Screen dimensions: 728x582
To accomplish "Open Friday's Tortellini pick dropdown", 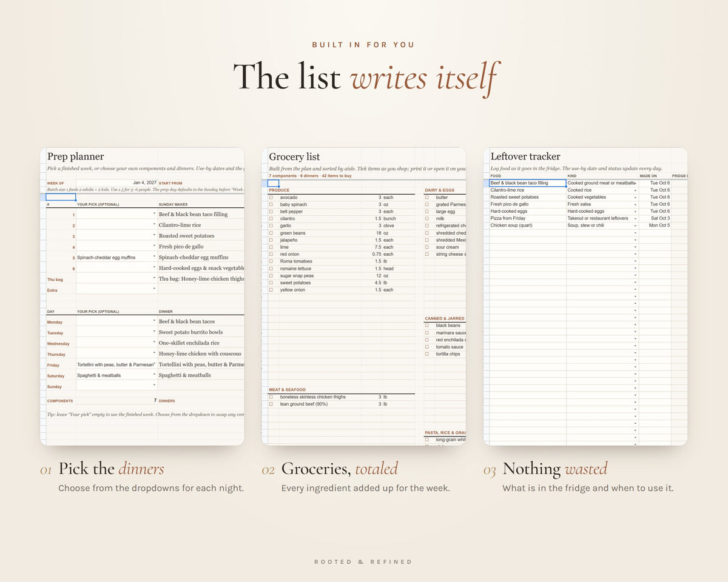I will 154,364.
